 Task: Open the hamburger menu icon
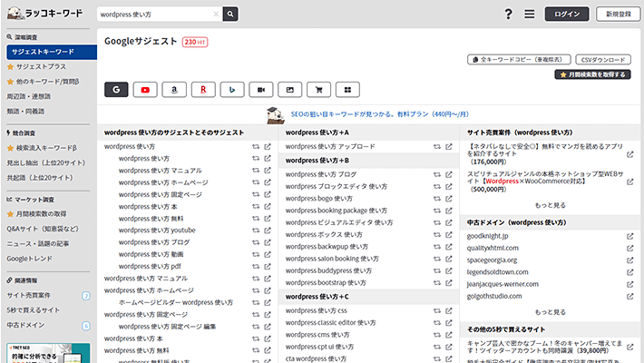point(530,14)
